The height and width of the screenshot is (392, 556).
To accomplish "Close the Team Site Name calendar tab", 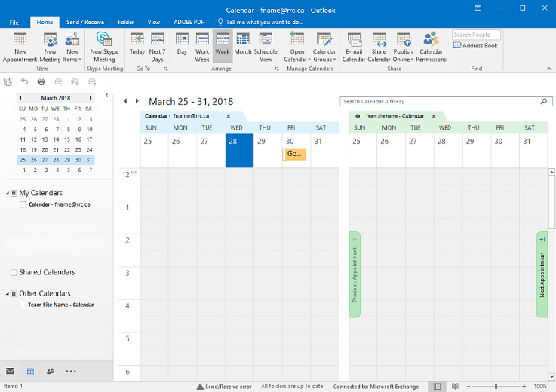I will click(x=434, y=116).
